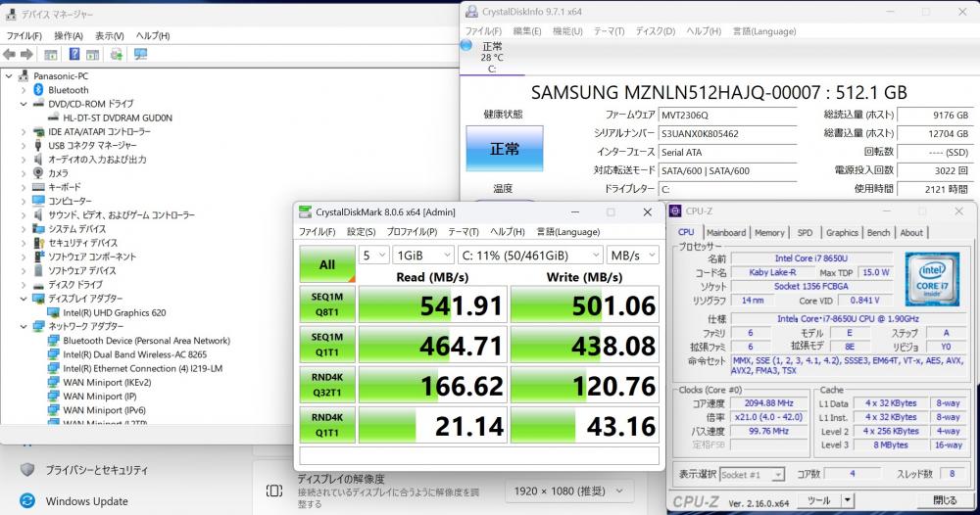The width and height of the screenshot is (980, 515).
Task: Click the ツール button in CPU-Z
Action: click(x=818, y=500)
